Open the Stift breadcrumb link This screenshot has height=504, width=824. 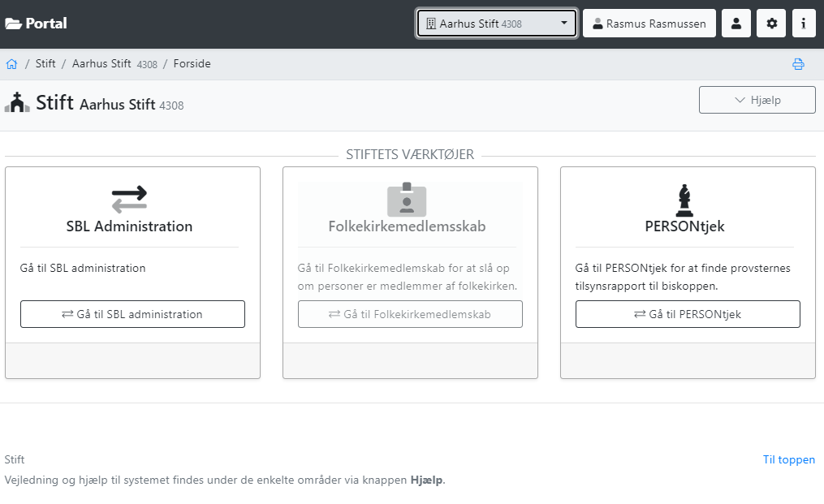click(x=45, y=63)
